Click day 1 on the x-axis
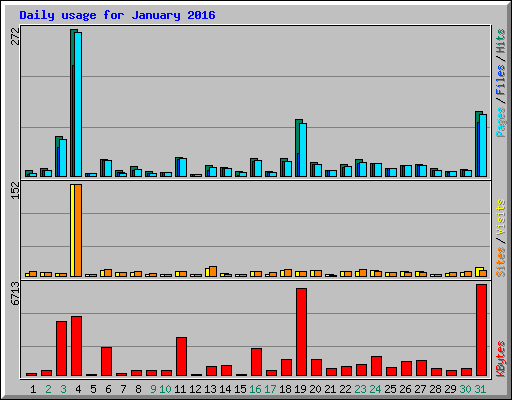The height and width of the screenshot is (400, 512). click(x=33, y=389)
